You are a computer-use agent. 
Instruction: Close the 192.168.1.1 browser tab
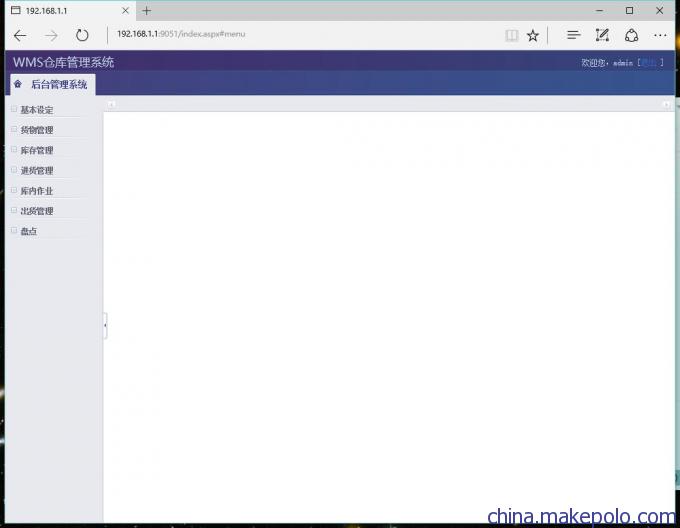pyautogui.click(x=125, y=10)
